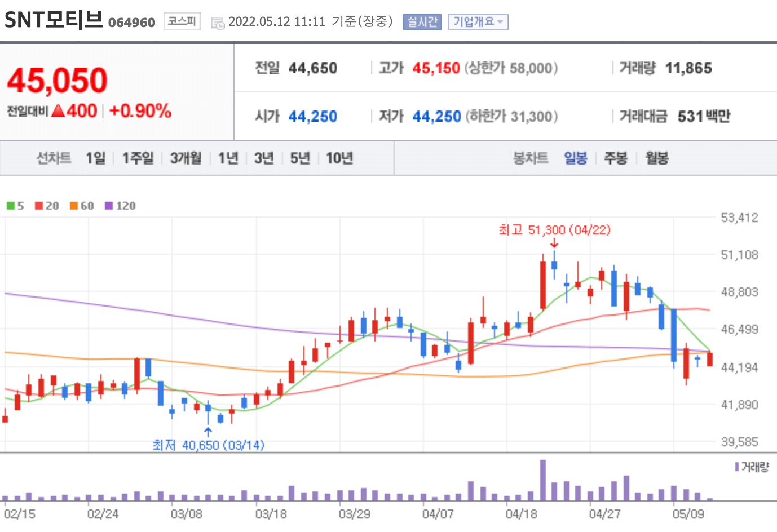This screenshot has width=777, height=532.
Task: Click the 39,585 price axis label
Action: tap(740, 442)
